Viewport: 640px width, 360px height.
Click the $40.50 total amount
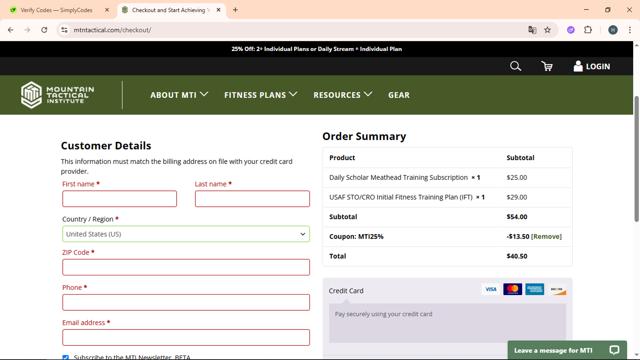[x=517, y=256]
